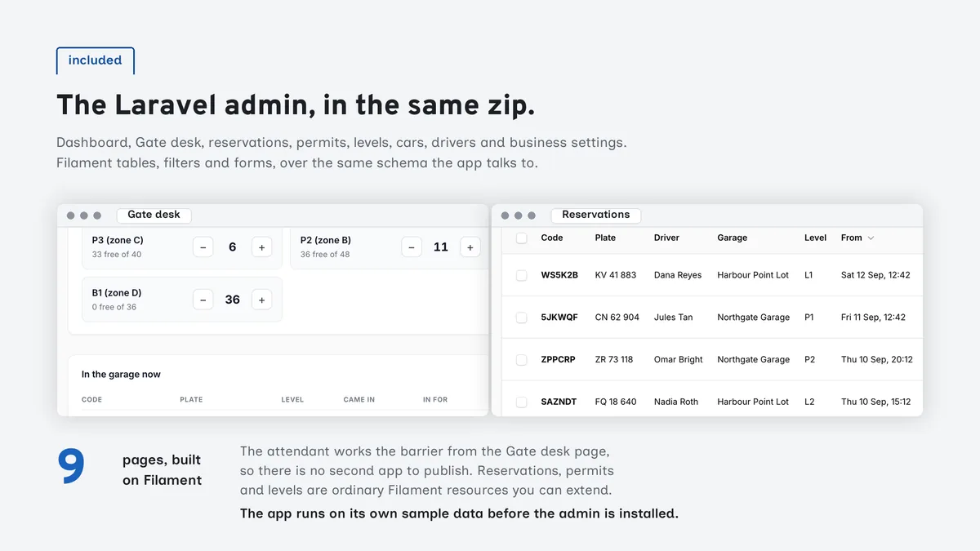Image resolution: width=980 pixels, height=551 pixels.
Task: Click the minus button for P2 (zone B)
Action: [412, 247]
